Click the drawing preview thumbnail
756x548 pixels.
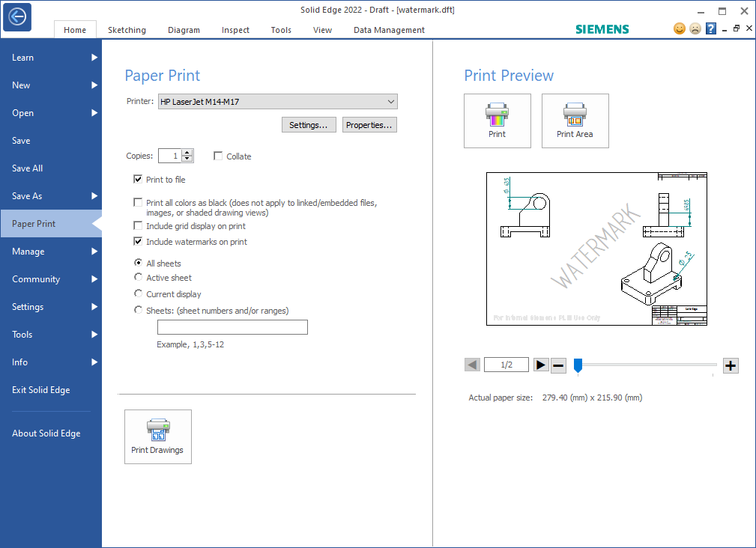point(596,249)
